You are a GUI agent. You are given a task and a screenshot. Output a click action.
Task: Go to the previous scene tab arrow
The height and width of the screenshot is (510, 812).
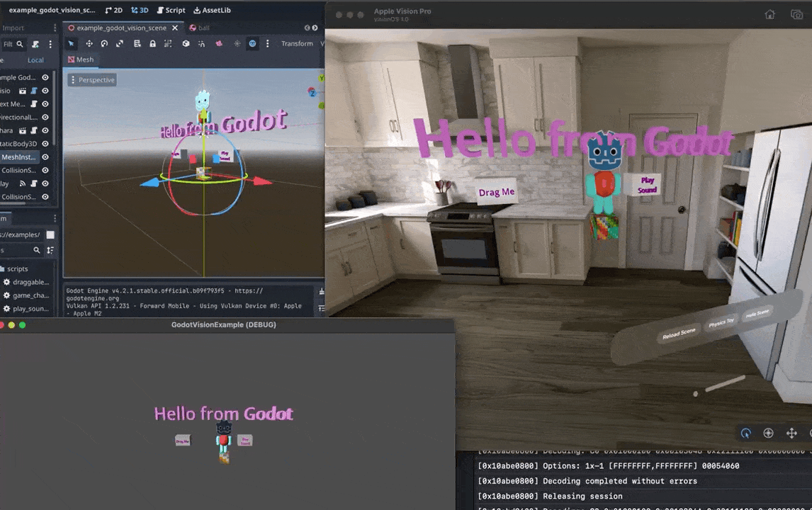click(x=307, y=28)
